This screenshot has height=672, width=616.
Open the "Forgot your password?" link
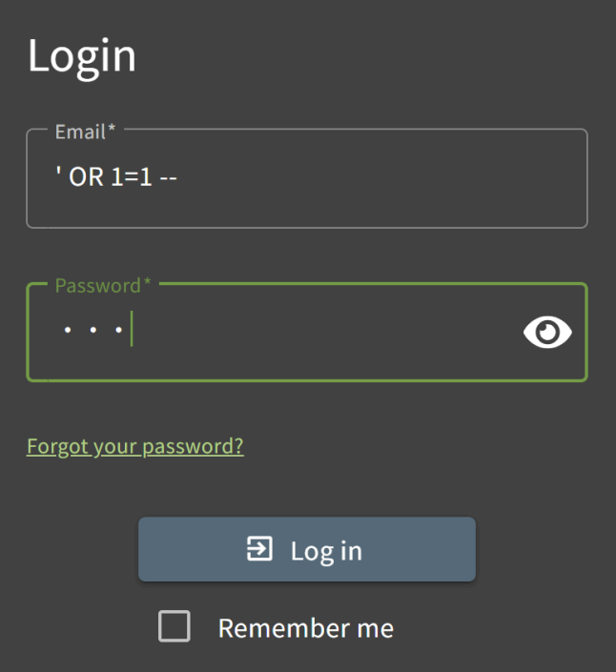coord(135,446)
